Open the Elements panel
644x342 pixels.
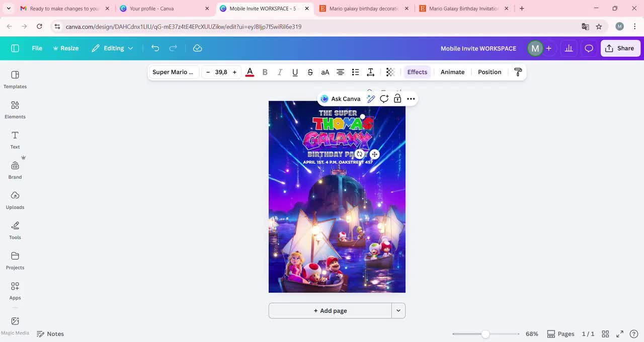coord(15,110)
